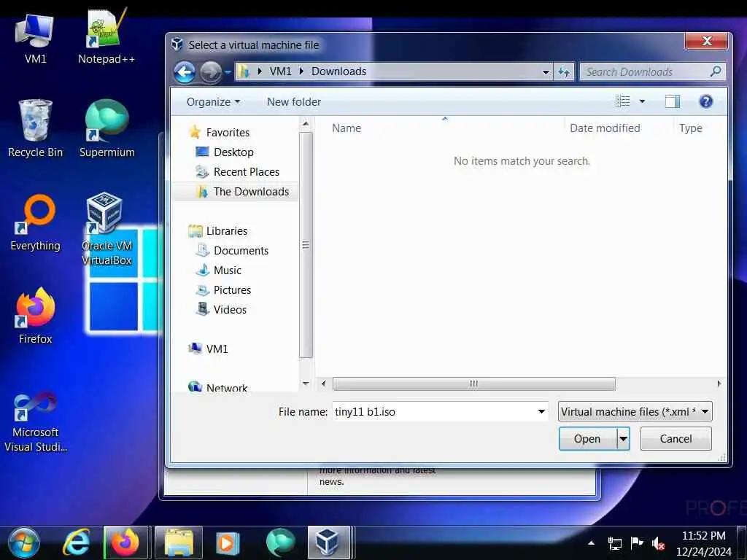
Task: Close the Select a virtual machine file dialog
Action: tap(706, 41)
